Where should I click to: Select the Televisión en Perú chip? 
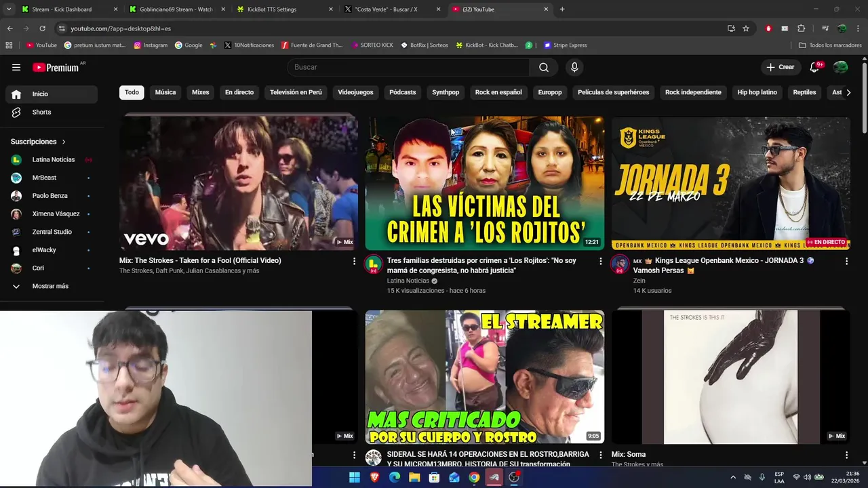coord(296,92)
